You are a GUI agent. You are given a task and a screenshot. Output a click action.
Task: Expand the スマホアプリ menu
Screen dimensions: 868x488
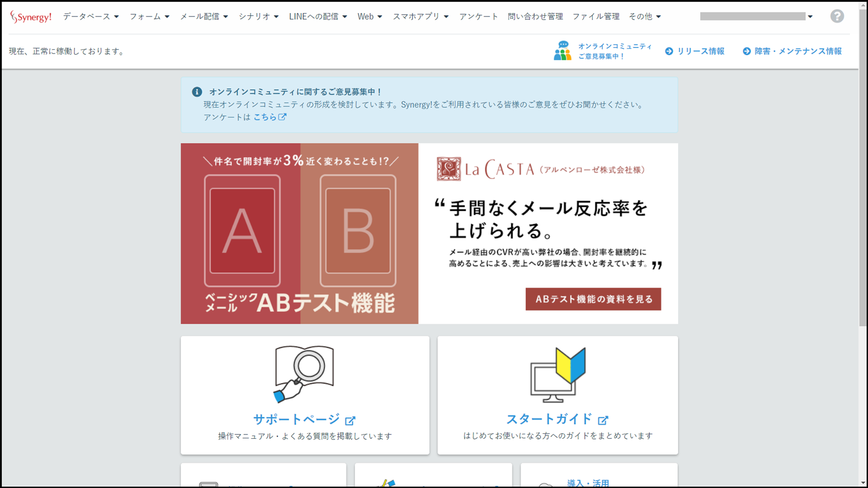point(420,16)
